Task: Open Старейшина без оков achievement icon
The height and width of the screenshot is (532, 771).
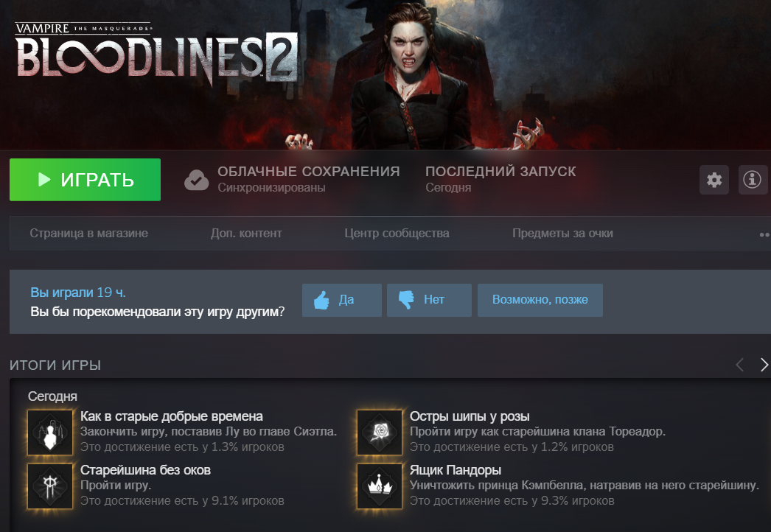Action: pos(50,486)
